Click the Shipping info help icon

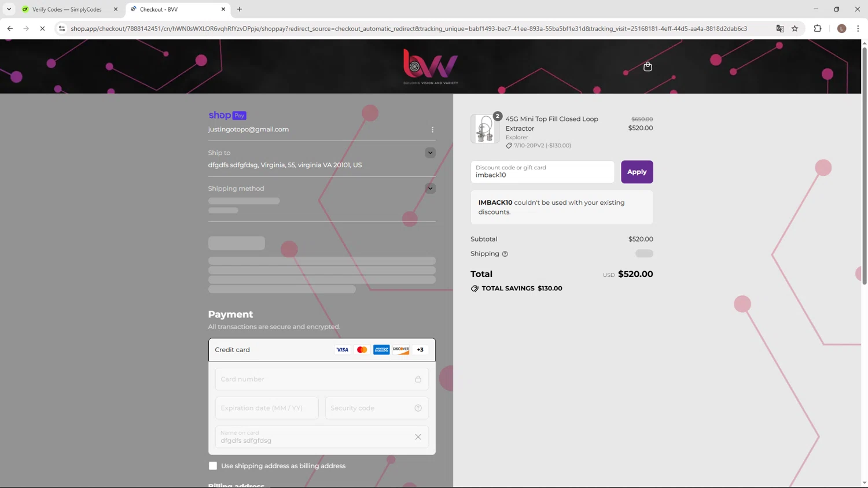tap(505, 254)
